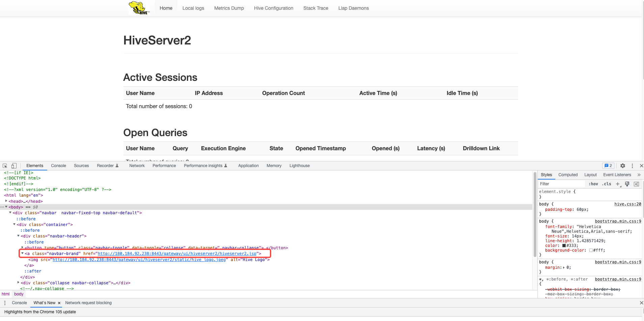
Task: Open the drawer Console tab
Action: 19,303
